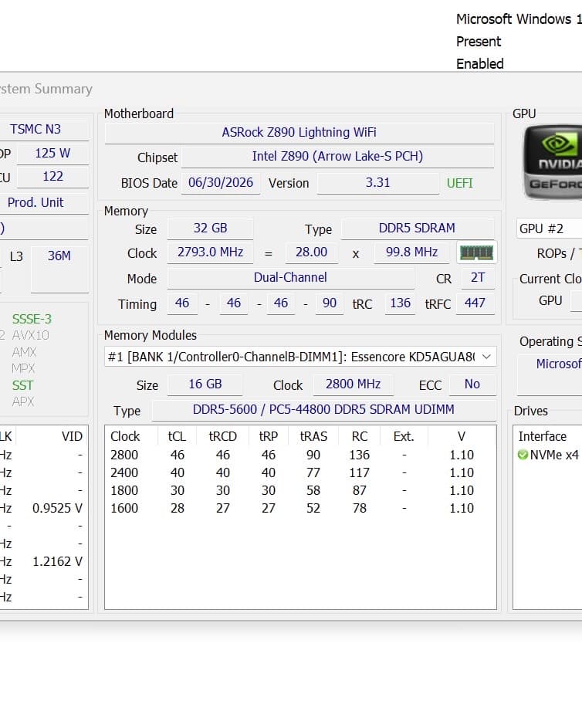Click the 28.00 multiplier value
Viewport: 582px width, 728px height.
[311, 252]
